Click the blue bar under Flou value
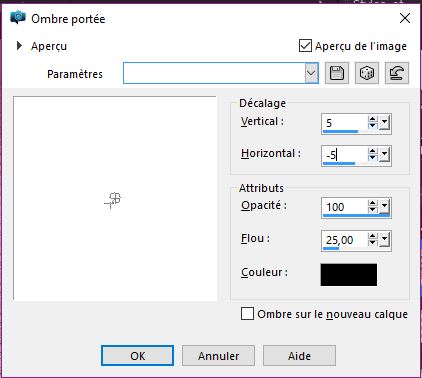422x378 pixels. click(331, 248)
